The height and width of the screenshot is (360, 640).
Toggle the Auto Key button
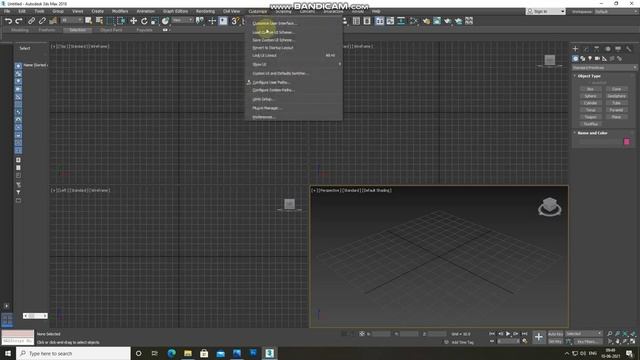(x=555, y=334)
